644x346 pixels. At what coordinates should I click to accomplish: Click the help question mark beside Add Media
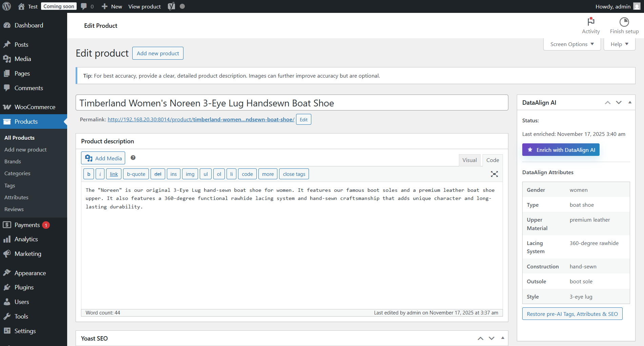[133, 158]
